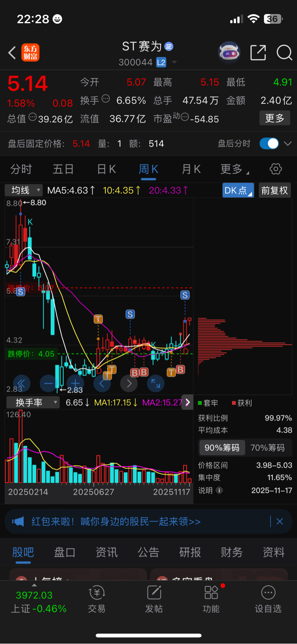The width and height of the screenshot is (297, 644).
Task: Share the stock page via export icon
Action: [x=258, y=52]
